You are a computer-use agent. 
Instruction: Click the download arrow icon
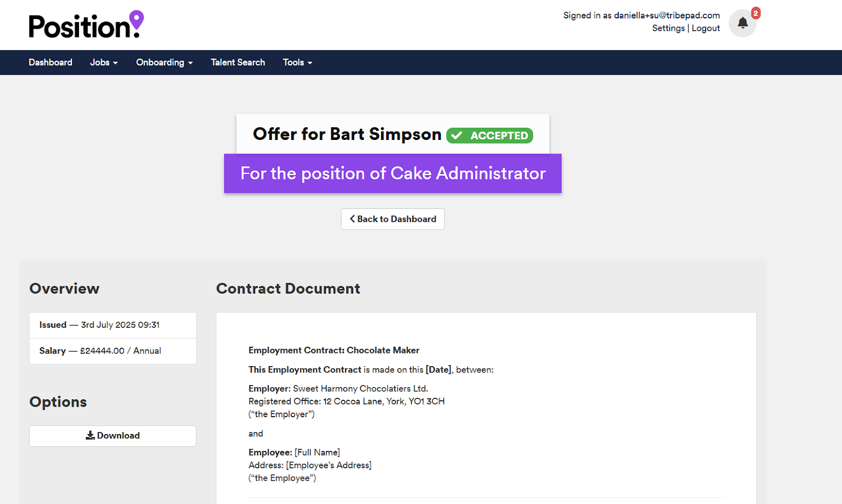coord(91,436)
